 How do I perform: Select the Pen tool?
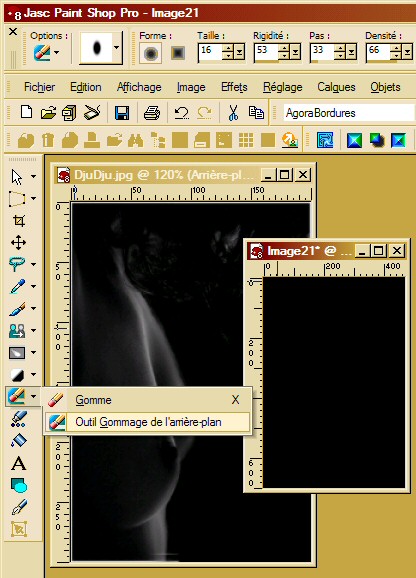click(x=19, y=507)
